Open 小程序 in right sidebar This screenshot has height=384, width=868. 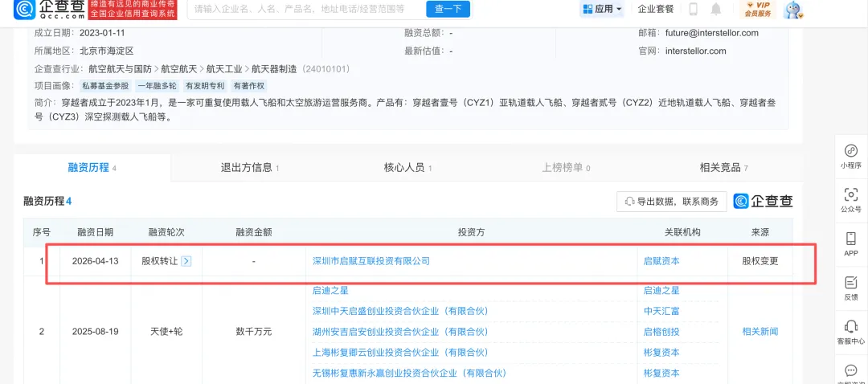tap(850, 157)
